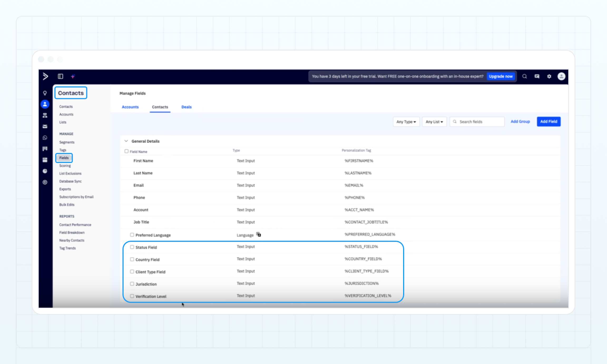
Task: Select the Status Field checkbox
Action: pos(132,247)
